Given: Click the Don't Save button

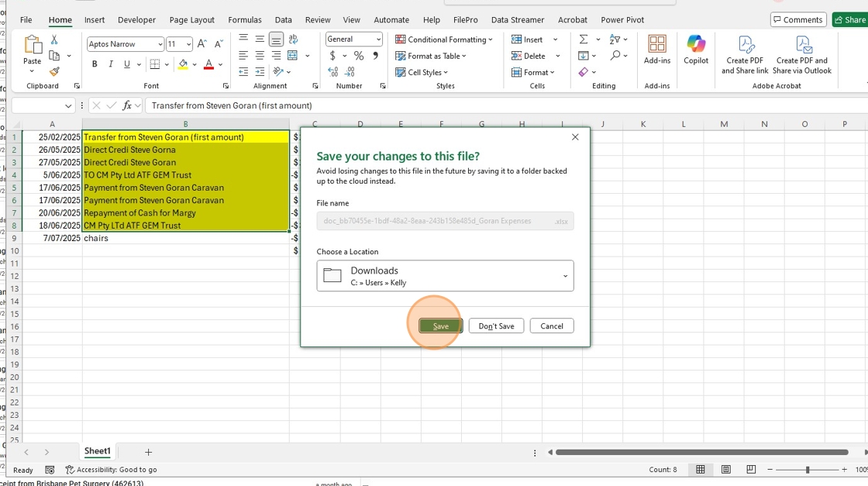Looking at the screenshot, I should pos(496,326).
